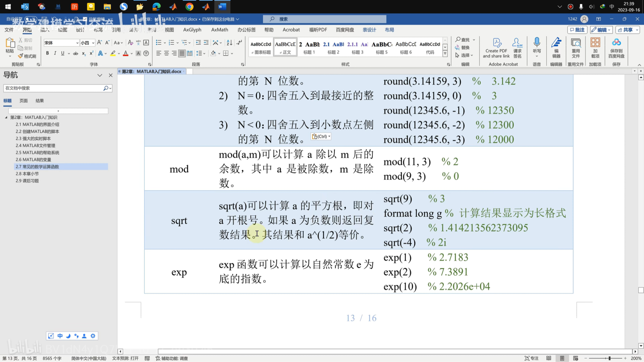Switch to the 页面 tab in navigation pane
644x362 pixels.
(x=24, y=101)
